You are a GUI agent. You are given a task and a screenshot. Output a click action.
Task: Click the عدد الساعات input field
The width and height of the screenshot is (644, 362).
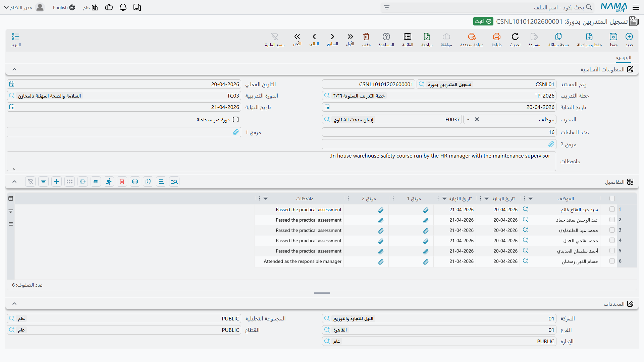point(439,132)
